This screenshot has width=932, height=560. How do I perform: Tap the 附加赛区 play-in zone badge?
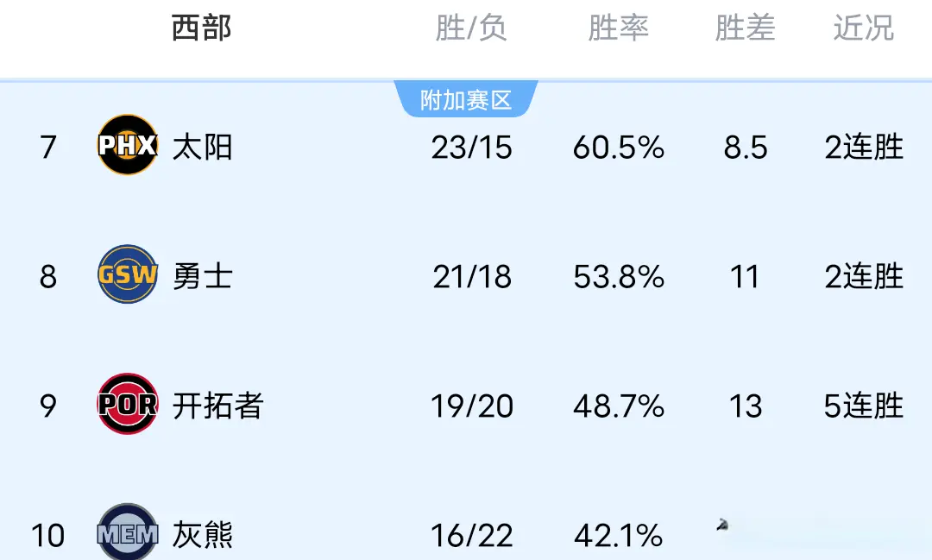(466, 100)
